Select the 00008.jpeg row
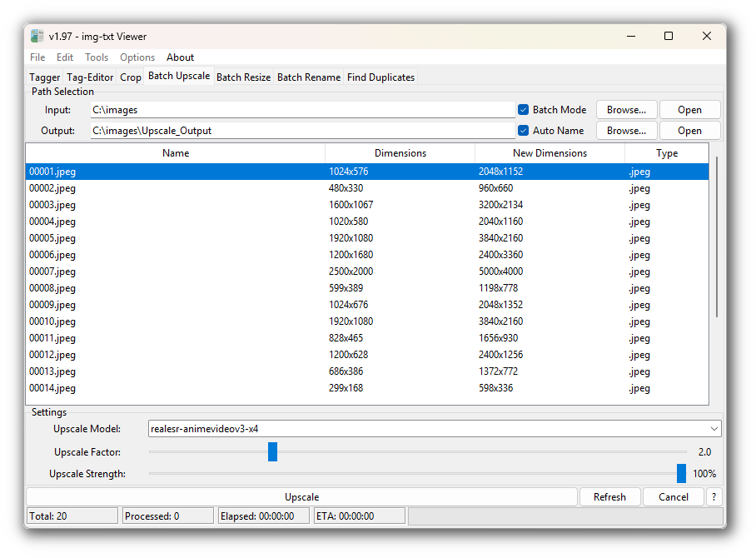The height and width of the screenshot is (558, 756). 367,288
